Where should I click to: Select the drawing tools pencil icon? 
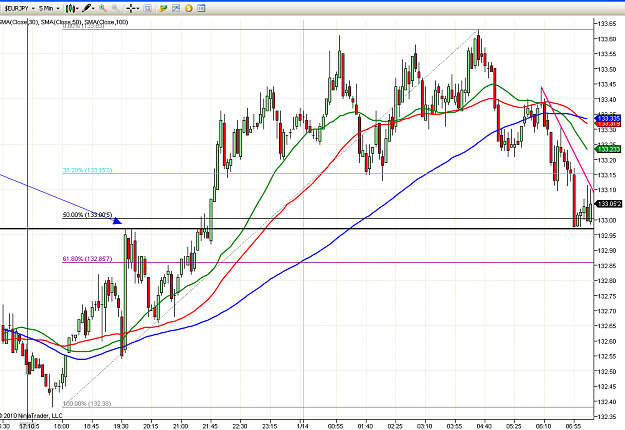pyautogui.click(x=86, y=8)
